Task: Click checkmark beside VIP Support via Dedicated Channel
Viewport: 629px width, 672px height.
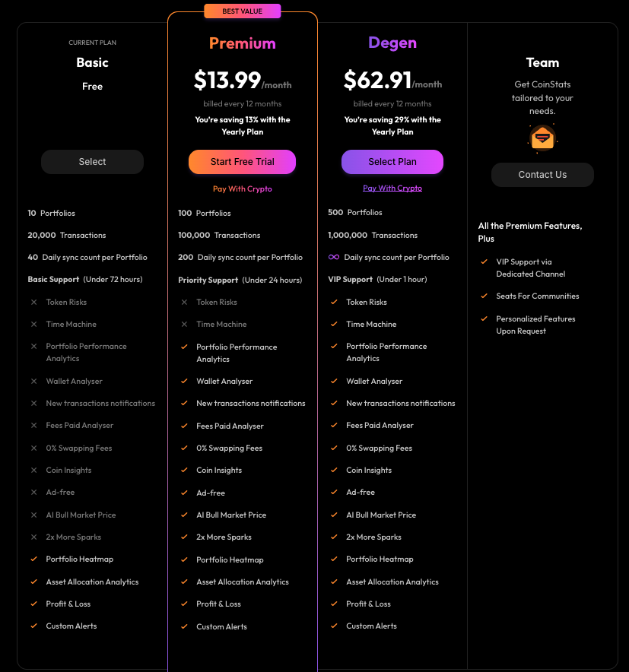Action: [x=484, y=262]
